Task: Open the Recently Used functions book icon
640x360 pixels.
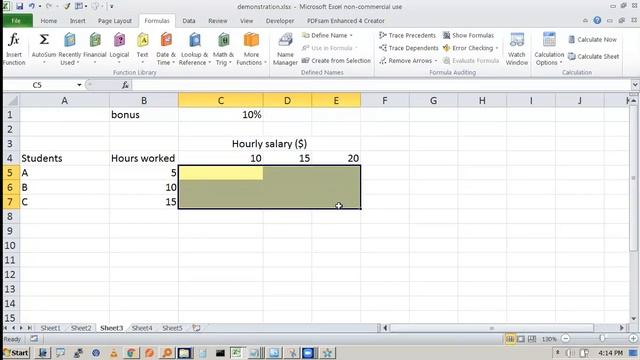Action: coord(70,40)
